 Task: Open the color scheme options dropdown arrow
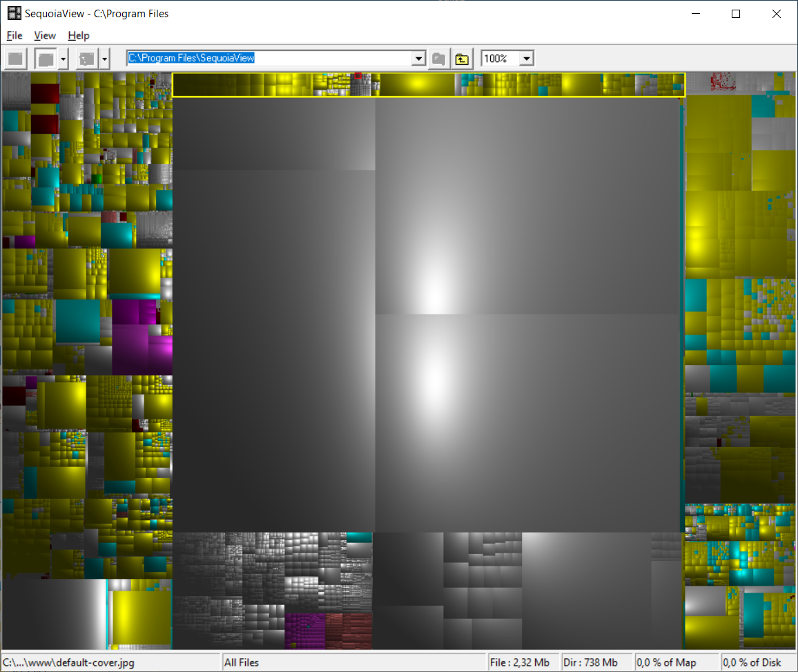click(x=104, y=59)
